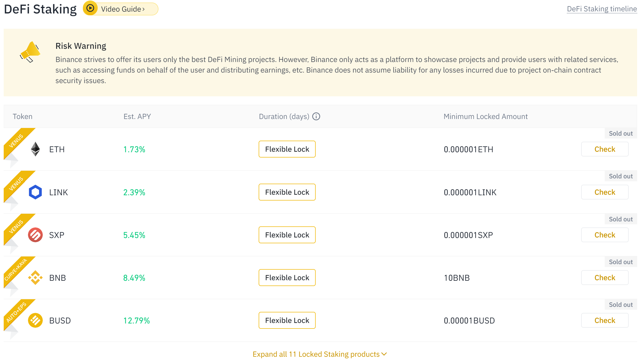Click the 8.49% APY value

[134, 278]
